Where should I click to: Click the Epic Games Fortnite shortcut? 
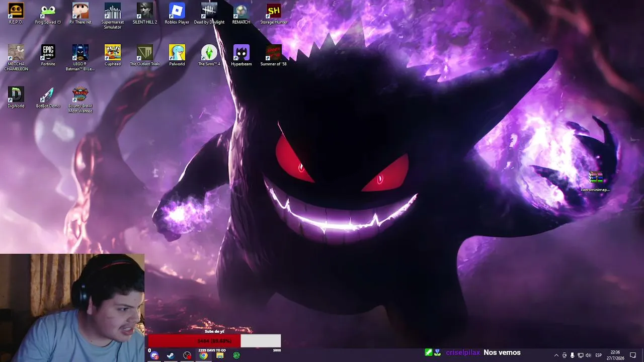[x=48, y=55]
